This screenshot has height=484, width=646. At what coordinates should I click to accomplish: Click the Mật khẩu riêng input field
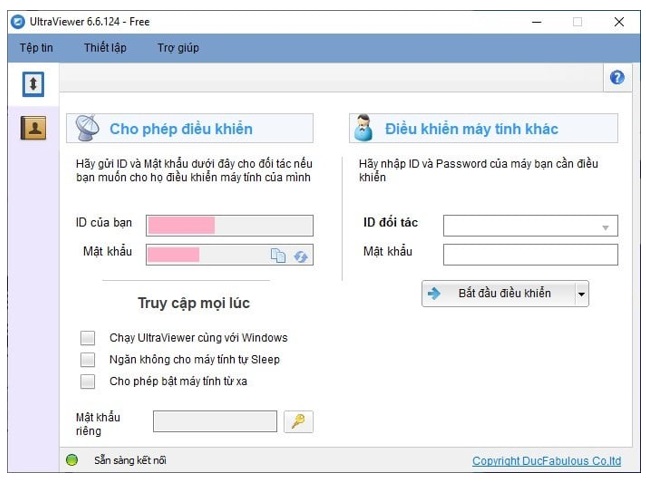coord(214,421)
